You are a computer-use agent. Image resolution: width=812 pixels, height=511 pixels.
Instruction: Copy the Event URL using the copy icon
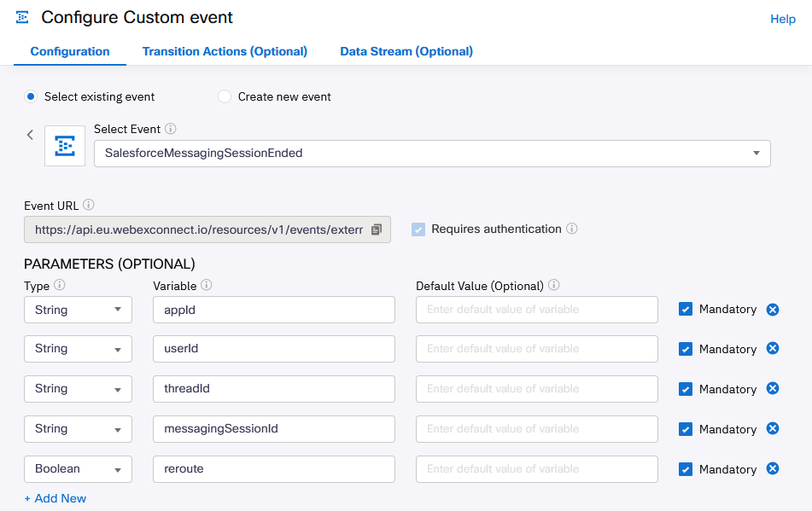click(378, 229)
